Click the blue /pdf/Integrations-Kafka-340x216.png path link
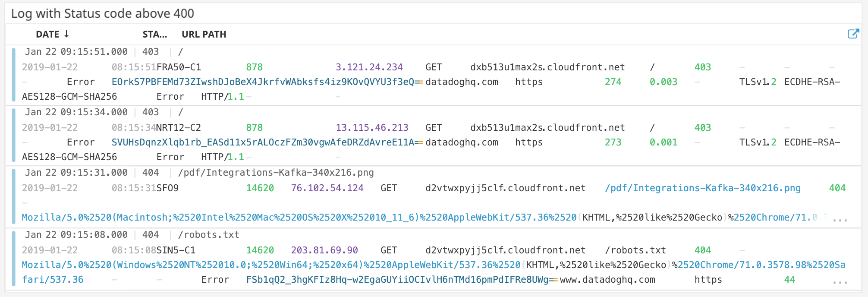The width and height of the screenshot is (868, 297). point(702,188)
